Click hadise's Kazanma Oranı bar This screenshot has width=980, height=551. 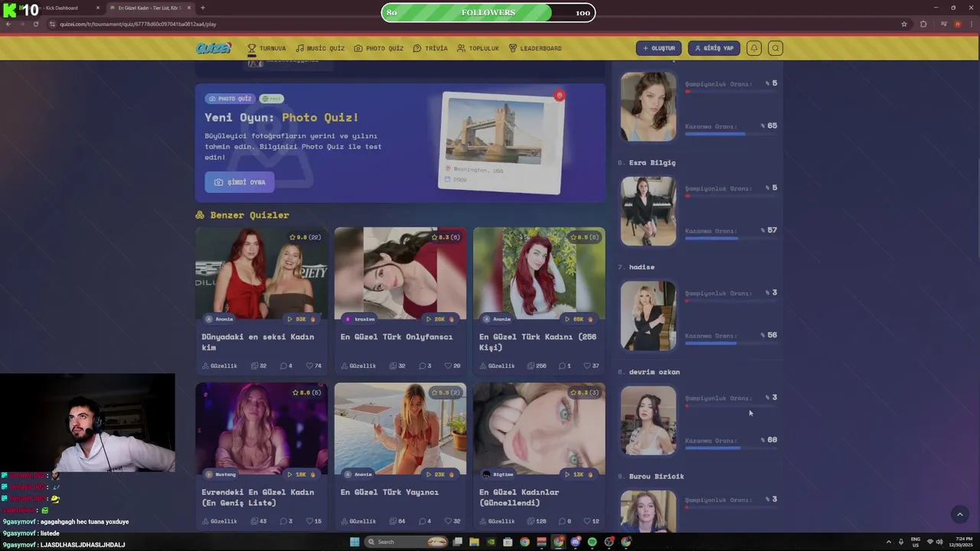pyautogui.click(x=731, y=343)
